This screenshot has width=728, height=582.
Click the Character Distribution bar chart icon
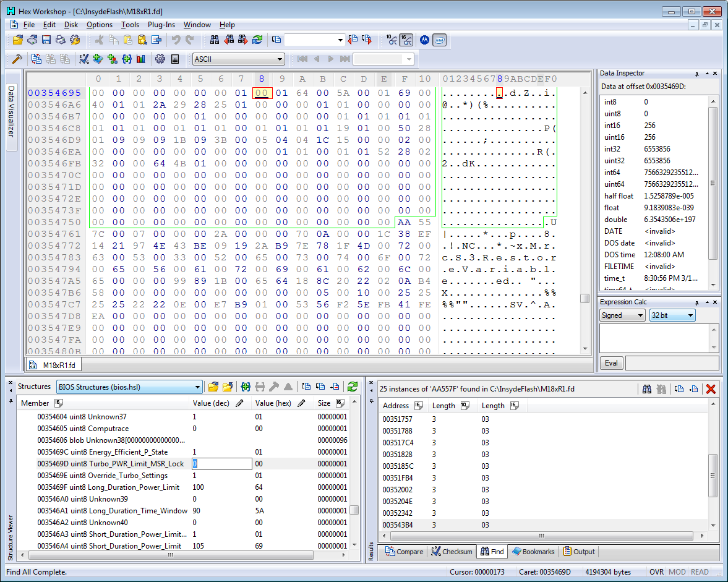click(140, 59)
